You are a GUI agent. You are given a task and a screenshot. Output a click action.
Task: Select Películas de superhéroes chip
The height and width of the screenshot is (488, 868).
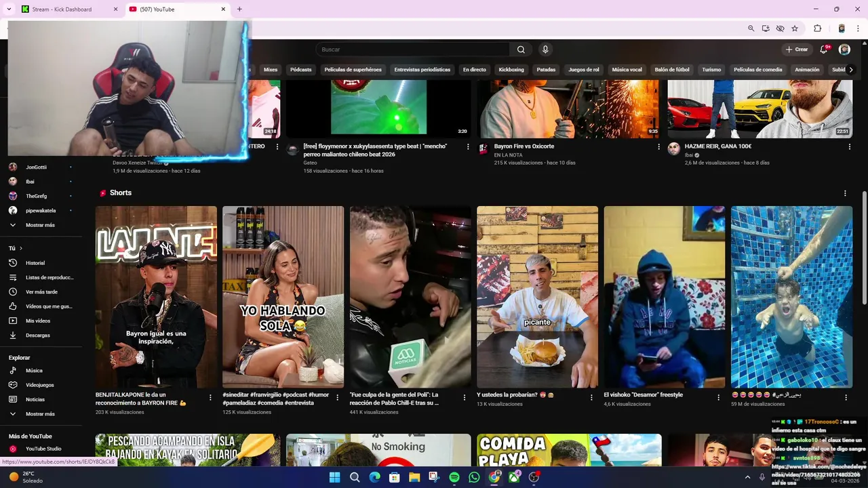click(x=353, y=70)
